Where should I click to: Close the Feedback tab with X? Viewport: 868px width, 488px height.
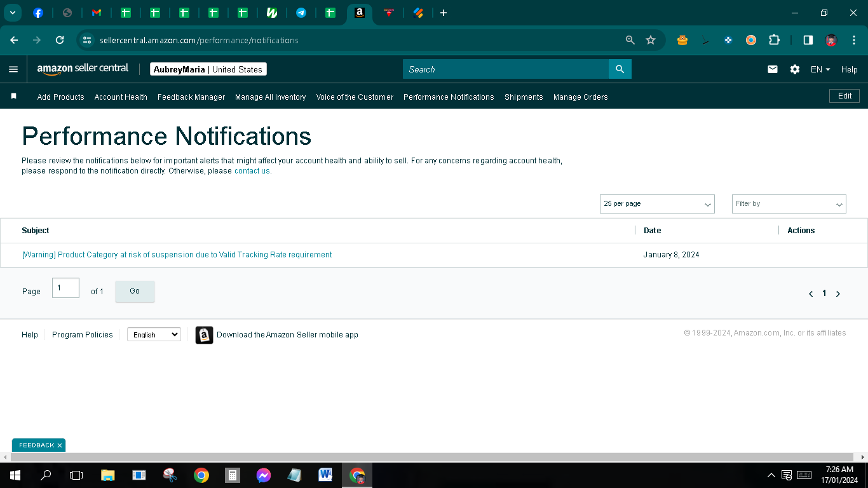(60, 445)
